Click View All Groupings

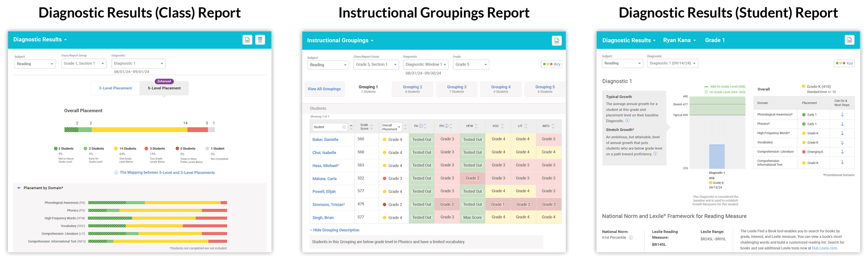[x=324, y=89]
